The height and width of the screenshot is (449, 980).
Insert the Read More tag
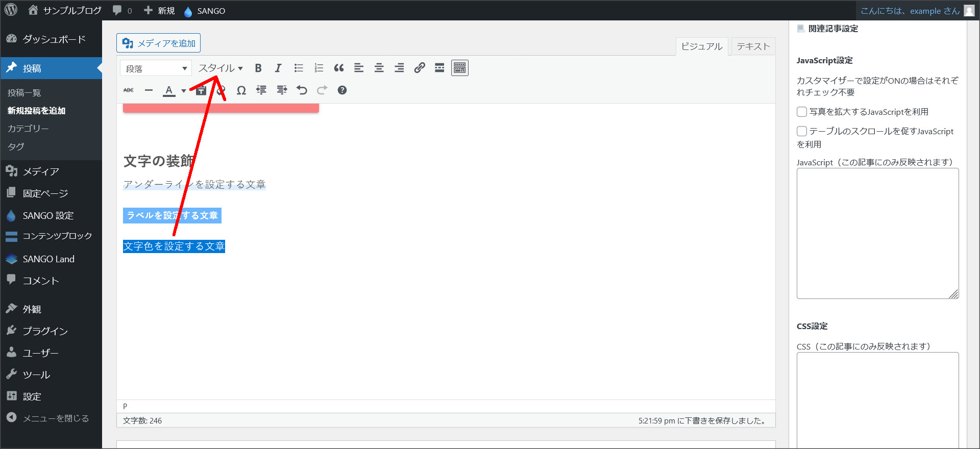pos(439,68)
